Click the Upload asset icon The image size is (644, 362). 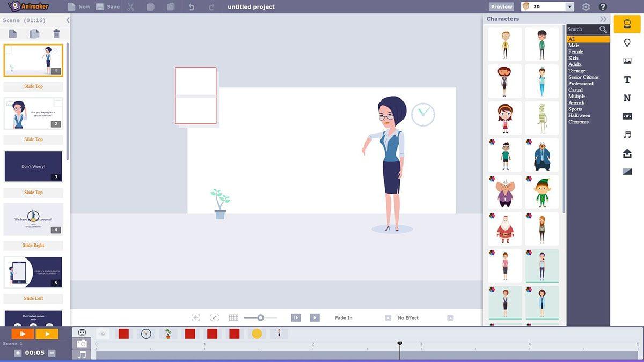tap(627, 153)
